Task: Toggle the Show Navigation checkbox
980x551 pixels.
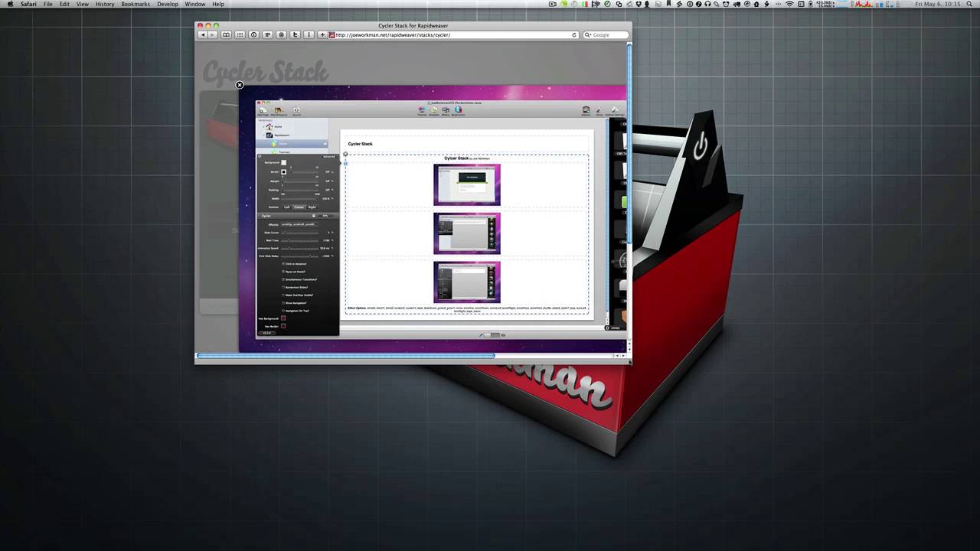Action: (283, 303)
